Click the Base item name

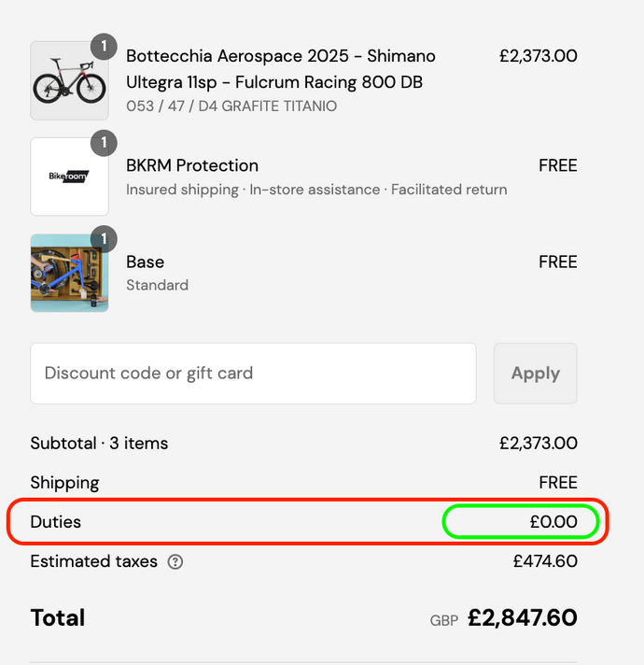[145, 262]
